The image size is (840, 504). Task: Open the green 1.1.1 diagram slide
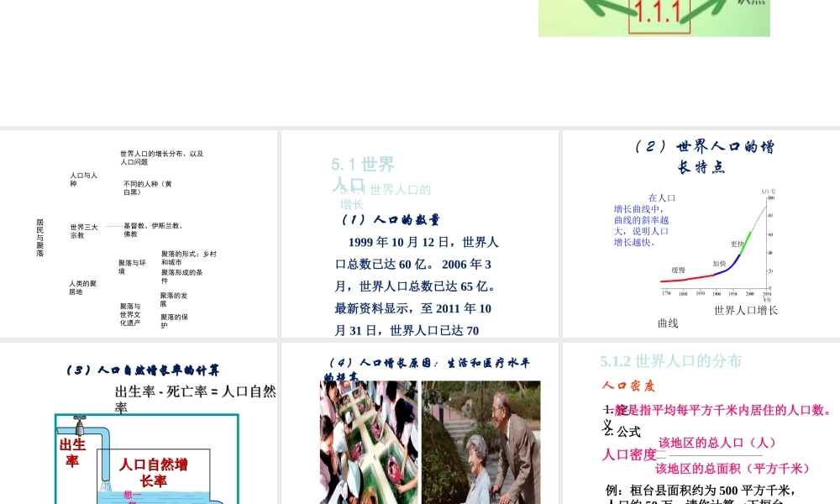point(654,18)
